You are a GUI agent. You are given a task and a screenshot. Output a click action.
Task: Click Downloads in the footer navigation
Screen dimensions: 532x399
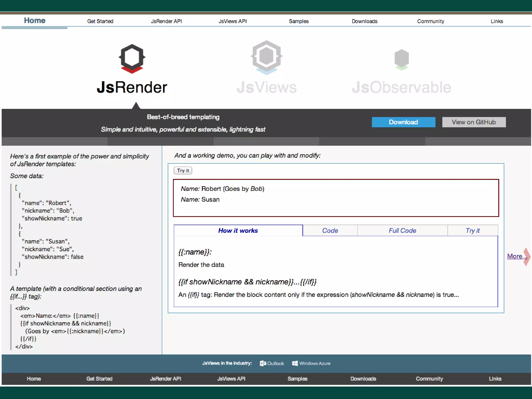click(363, 379)
